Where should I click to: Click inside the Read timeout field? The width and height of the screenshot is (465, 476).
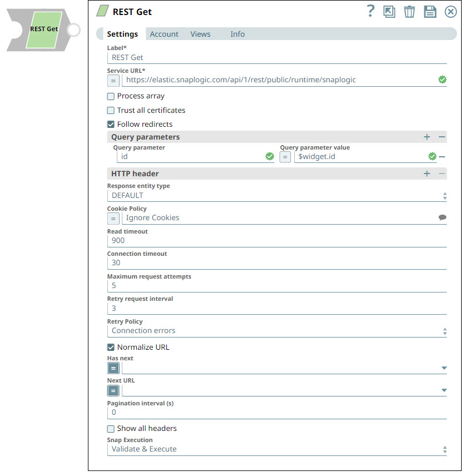[222, 240]
